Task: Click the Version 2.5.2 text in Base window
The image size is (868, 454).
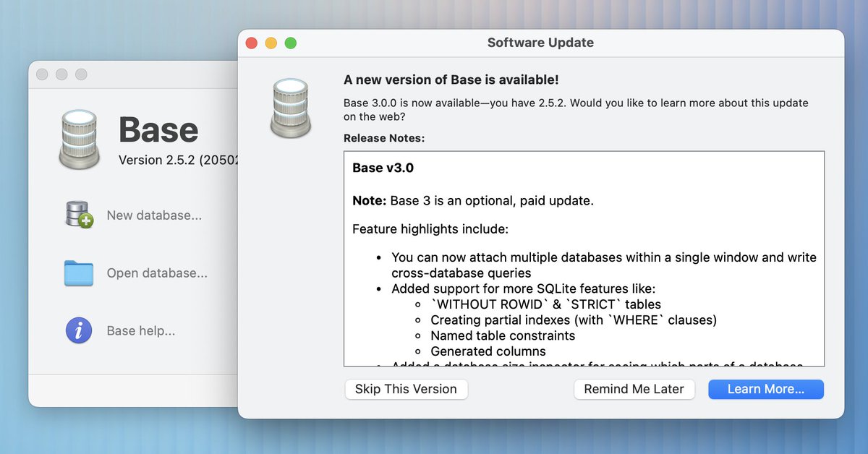Action: (x=178, y=160)
